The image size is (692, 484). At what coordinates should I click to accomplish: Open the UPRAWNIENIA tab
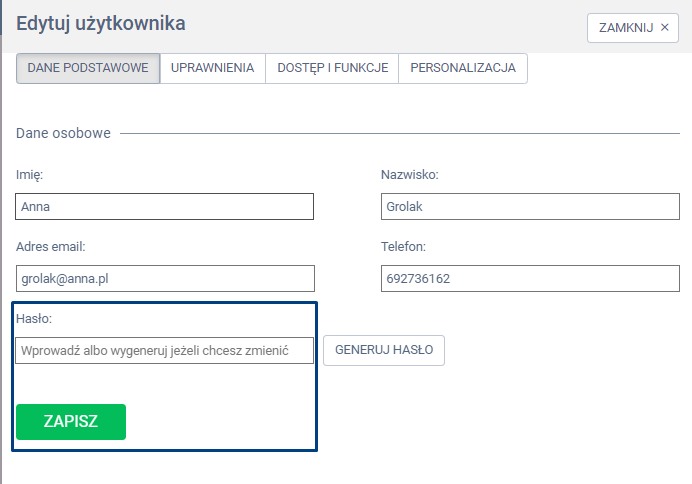pyautogui.click(x=212, y=68)
